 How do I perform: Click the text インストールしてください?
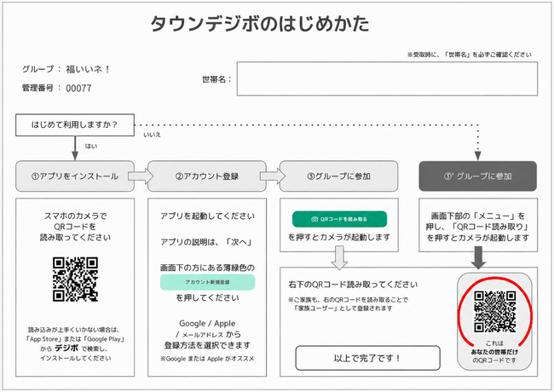click(x=75, y=358)
